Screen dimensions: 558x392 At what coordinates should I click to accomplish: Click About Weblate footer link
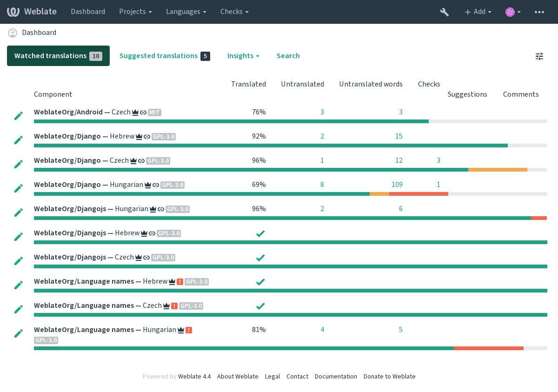point(238,377)
